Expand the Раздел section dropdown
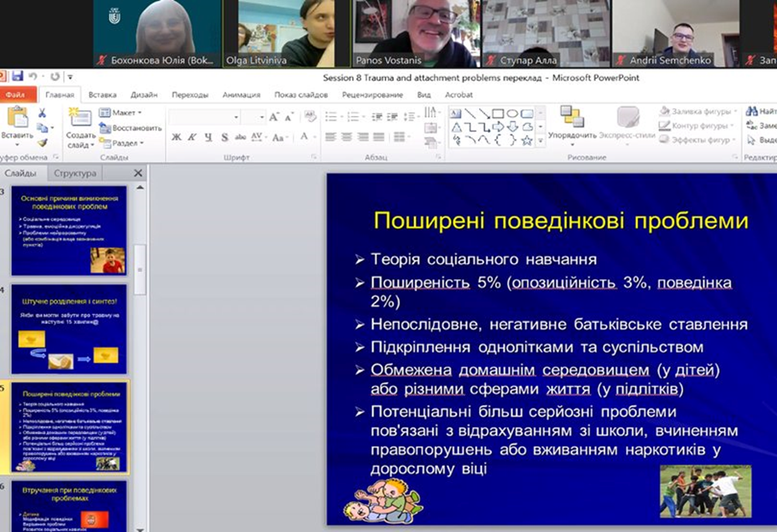This screenshot has height=532, width=777. 124,143
